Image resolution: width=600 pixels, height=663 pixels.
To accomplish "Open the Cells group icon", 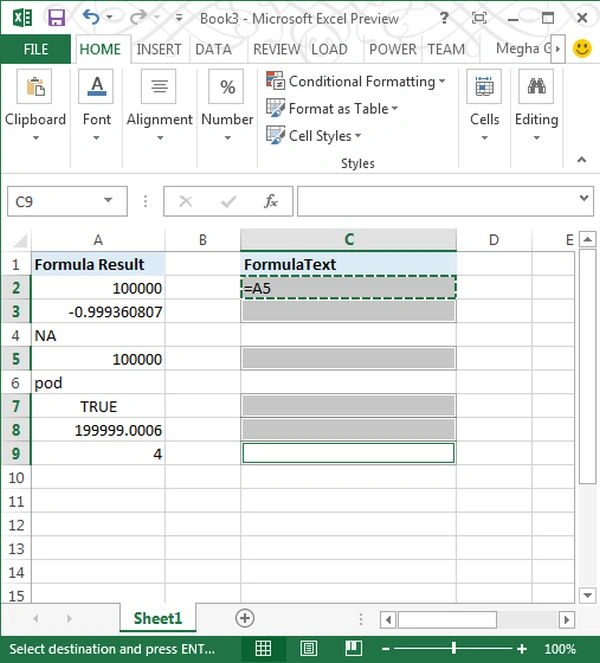I will 484,87.
